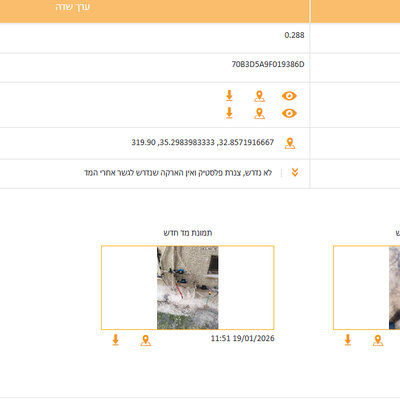Click the timestamp 11:51 19/01/2026
This screenshot has height=400, width=400.
243,338
